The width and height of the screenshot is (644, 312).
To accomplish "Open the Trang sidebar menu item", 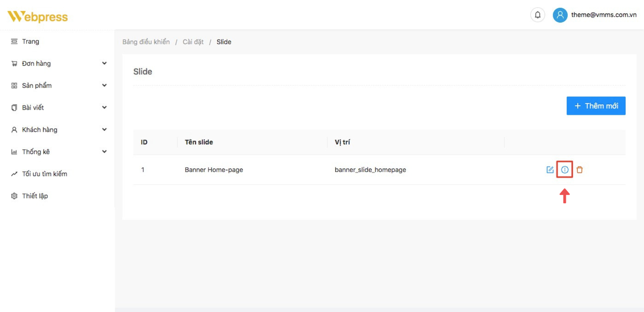I will (x=31, y=42).
